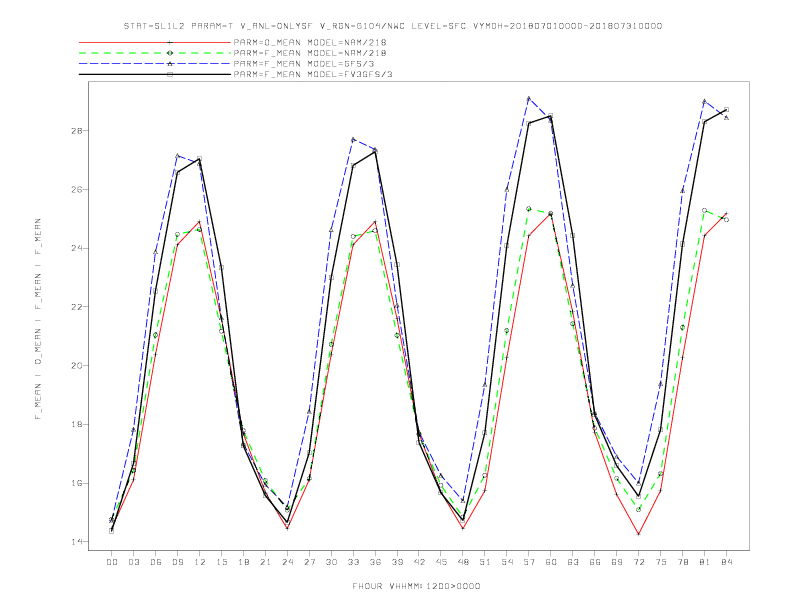
Task: Click the x-axis label FHOUR VHHMM:1200>0000
Action: pos(416,586)
